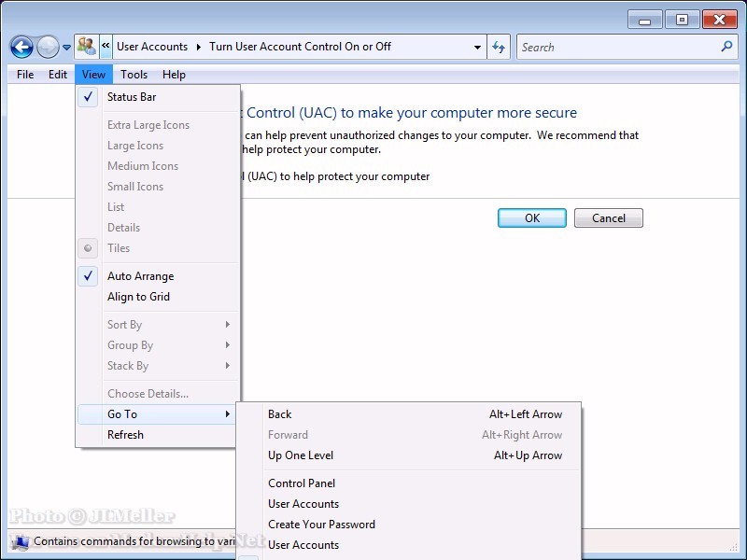Select first User Accounts submenu entry

[409, 504]
